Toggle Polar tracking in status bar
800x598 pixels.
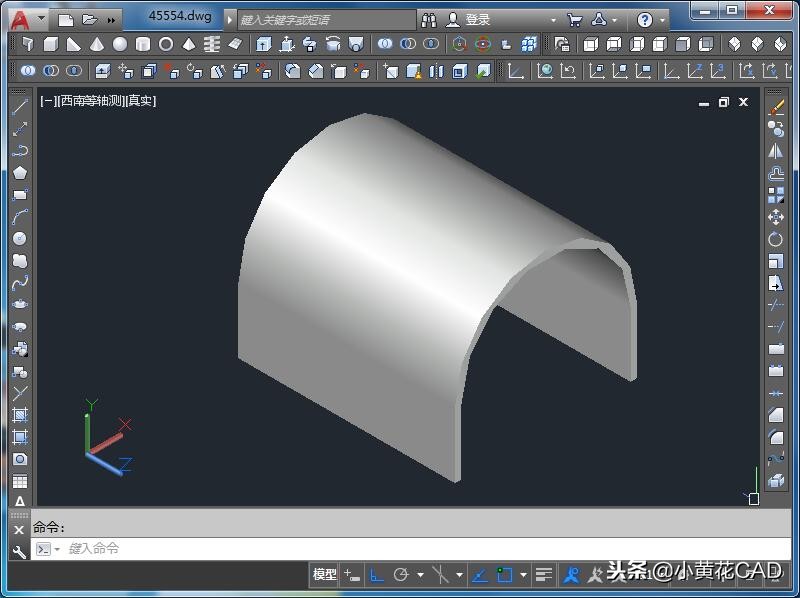pos(401,575)
